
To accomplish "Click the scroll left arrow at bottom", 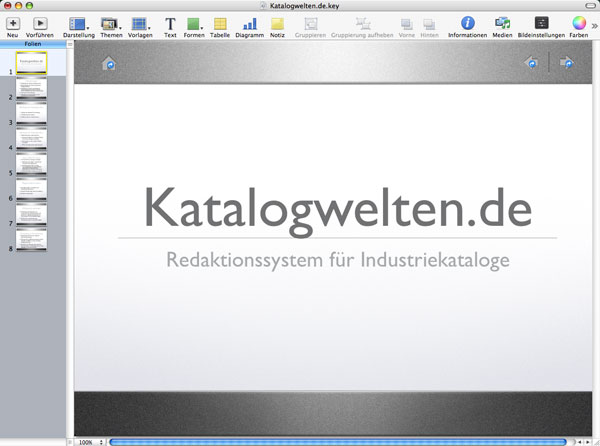I will point(580,442).
